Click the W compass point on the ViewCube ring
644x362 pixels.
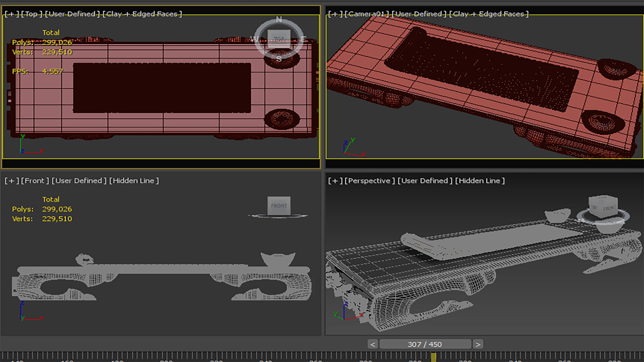(x=255, y=39)
